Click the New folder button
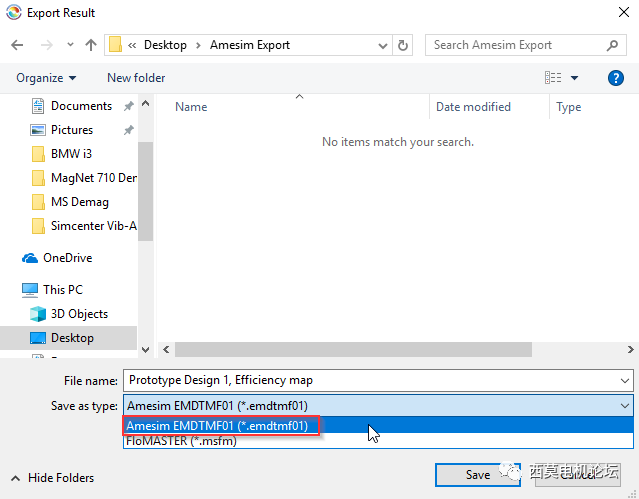 (x=136, y=78)
